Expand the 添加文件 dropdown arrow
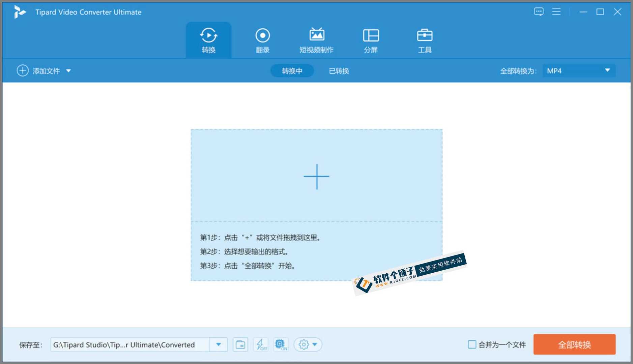 pos(68,71)
